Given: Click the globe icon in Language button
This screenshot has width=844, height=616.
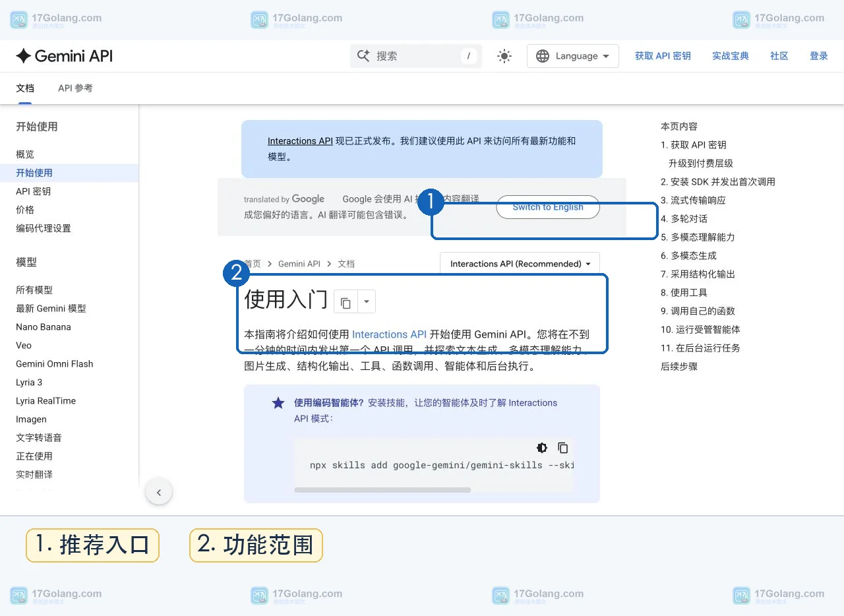Looking at the screenshot, I should point(543,56).
